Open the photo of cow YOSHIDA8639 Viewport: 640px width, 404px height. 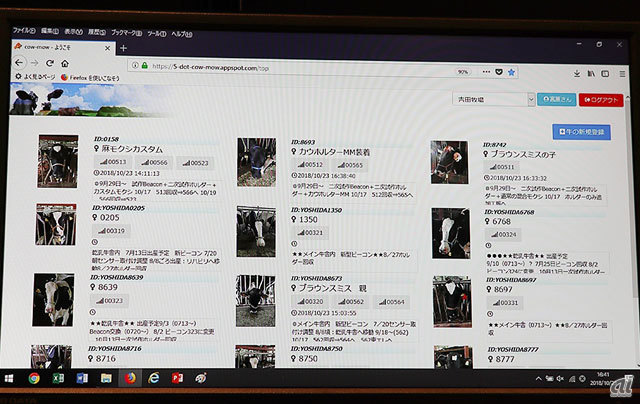tap(53, 300)
